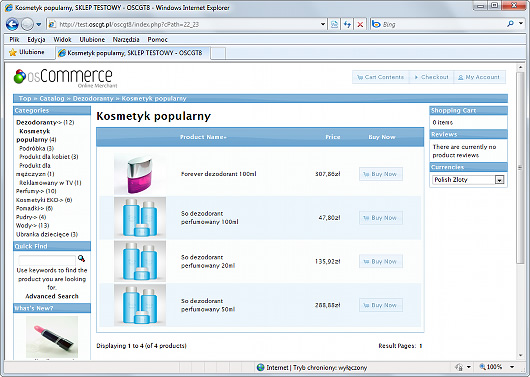530x377 pixels.
Task: Click the search magnifier icon in toolbar
Action: point(510,24)
